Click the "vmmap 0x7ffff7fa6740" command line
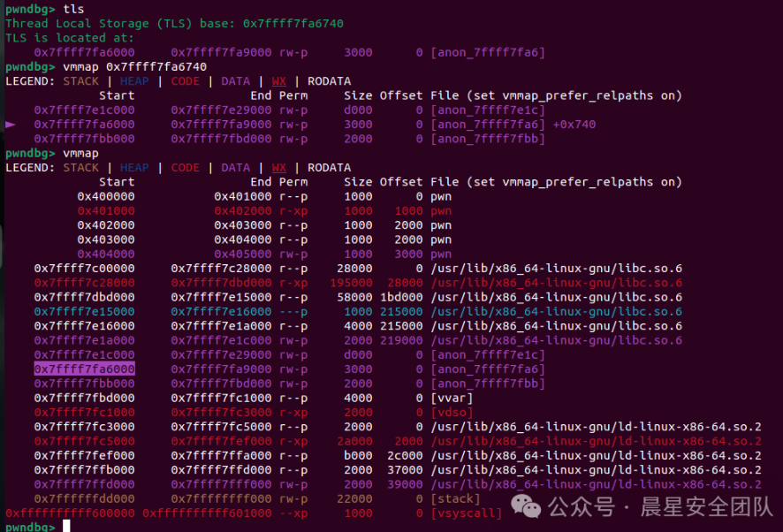 point(134,67)
